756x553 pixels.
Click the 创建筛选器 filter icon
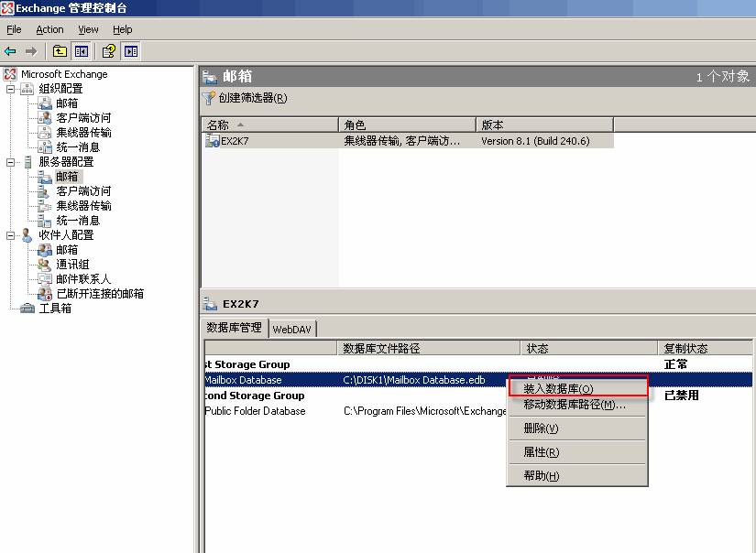[x=209, y=98]
